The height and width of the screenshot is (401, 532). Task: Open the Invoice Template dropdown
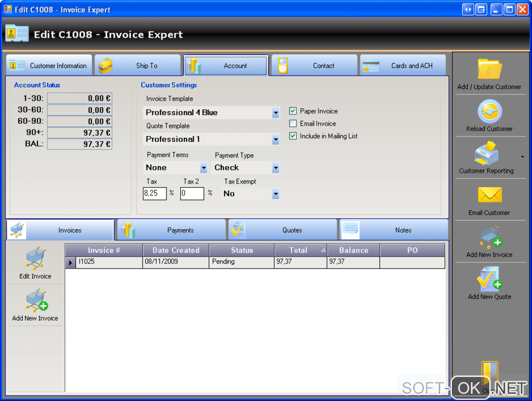[275, 113]
